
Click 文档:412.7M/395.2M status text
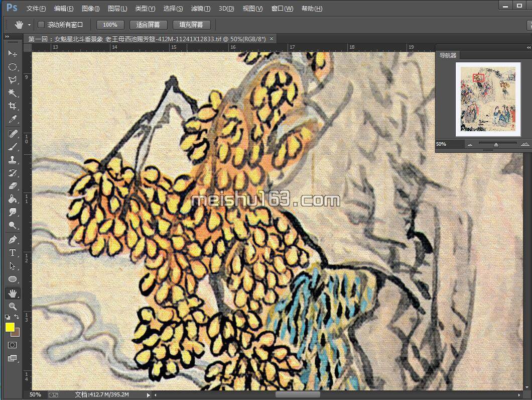102,394
